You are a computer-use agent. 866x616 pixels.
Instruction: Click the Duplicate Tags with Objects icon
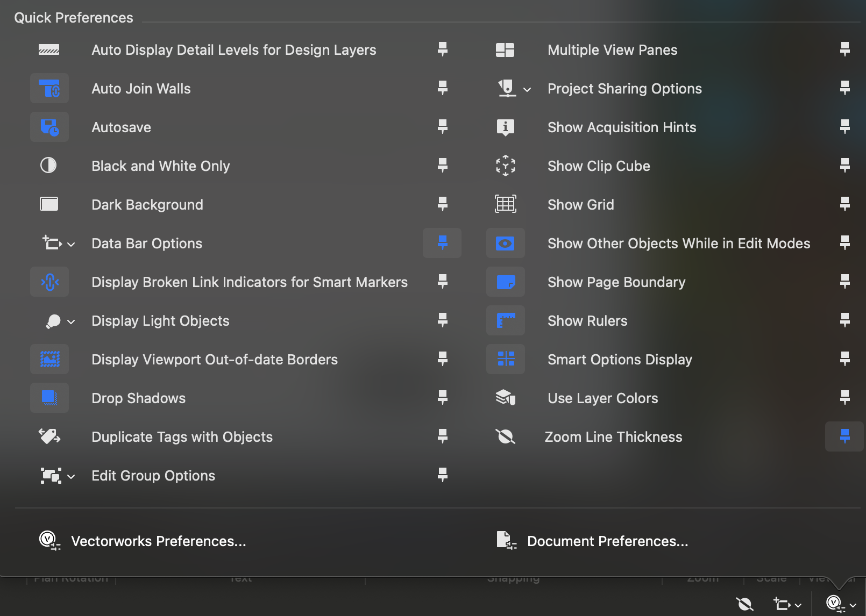(49, 436)
